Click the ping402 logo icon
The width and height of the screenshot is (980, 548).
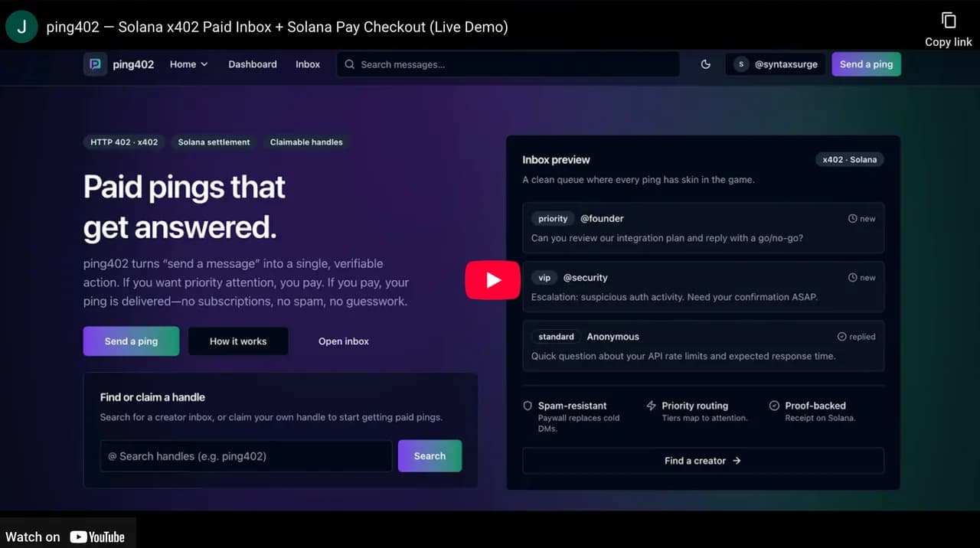click(x=95, y=64)
